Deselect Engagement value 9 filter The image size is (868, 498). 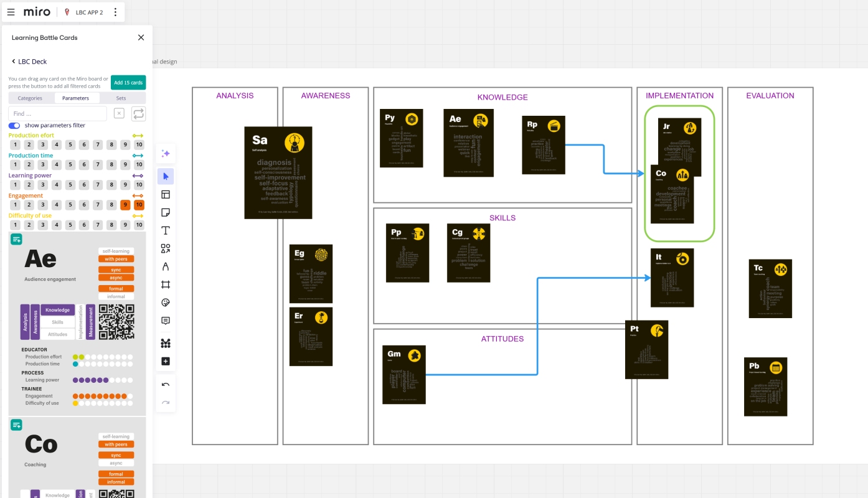(125, 205)
